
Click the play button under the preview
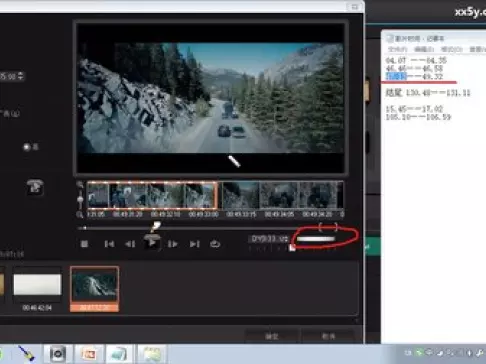pyautogui.click(x=152, y=243)
